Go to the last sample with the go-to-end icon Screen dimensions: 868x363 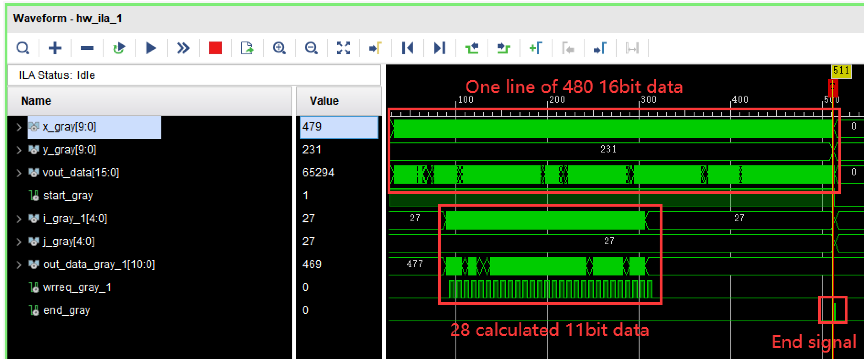tap(439, 48)
